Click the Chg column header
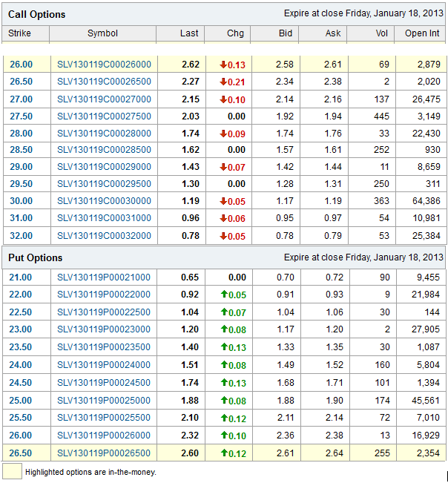448x483 pixels. click(x=234, y=33)
